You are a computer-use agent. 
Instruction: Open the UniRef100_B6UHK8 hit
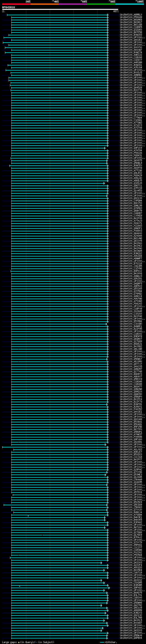pos(131,20)
